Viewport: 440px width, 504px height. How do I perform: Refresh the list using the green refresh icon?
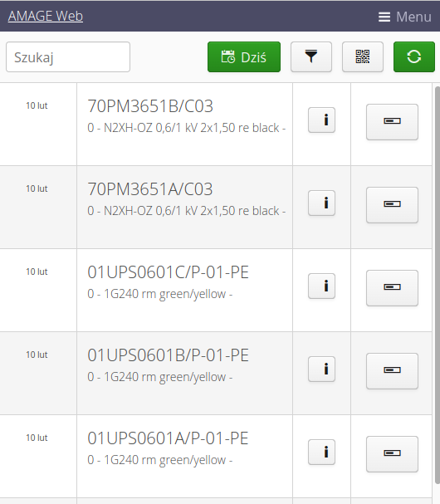coord(414,57)
